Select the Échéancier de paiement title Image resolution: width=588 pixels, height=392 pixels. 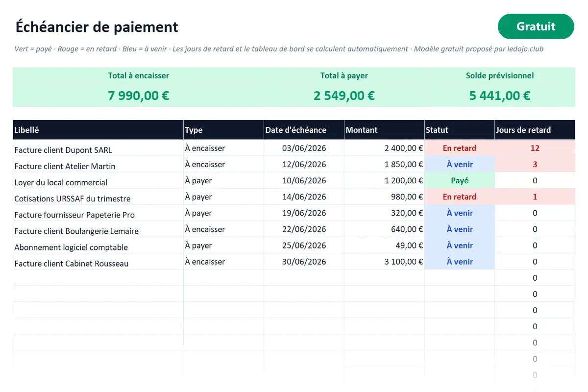pos(97,26)
